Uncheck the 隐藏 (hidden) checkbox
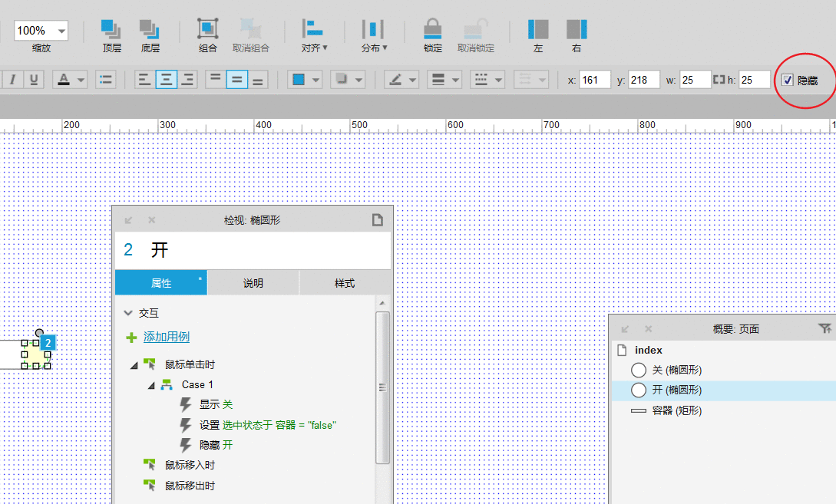 pyautogui.click(x=788, y=80)
